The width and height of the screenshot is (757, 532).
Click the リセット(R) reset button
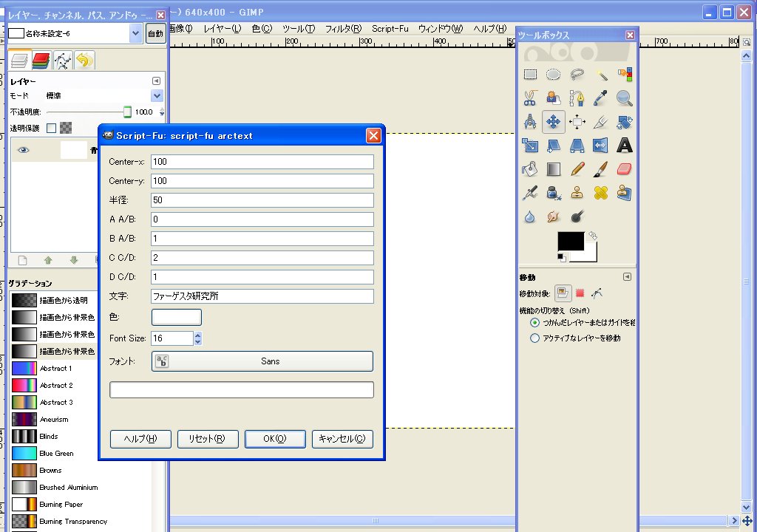tap(208, 439)
